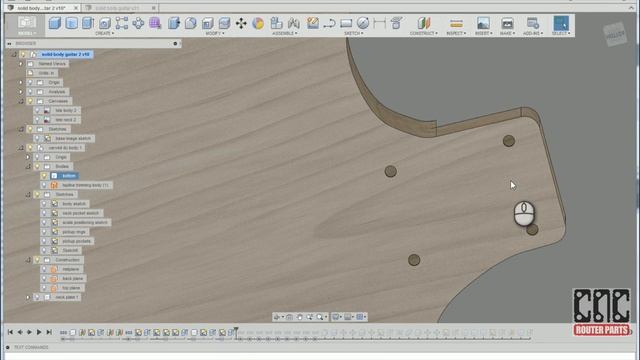The width and height of the screenshot is (640, 360).
Task: Collapse the Canvases node
Action: (x=21, y=101)
